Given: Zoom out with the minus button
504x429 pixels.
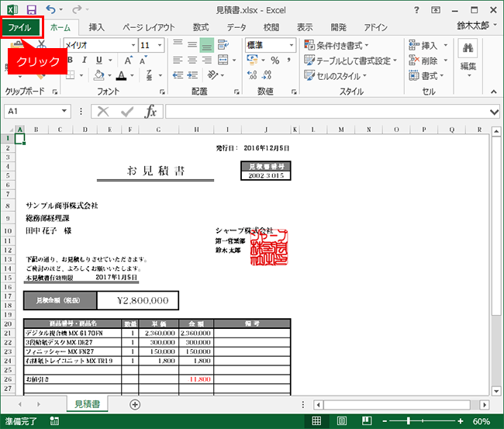Looking at the screenshot, I should 385,421.
